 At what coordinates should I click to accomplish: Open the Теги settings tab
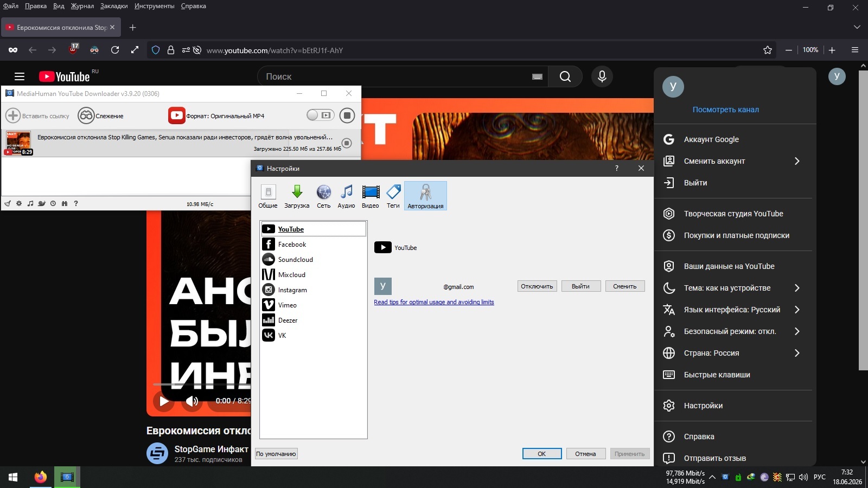(393, 196)
